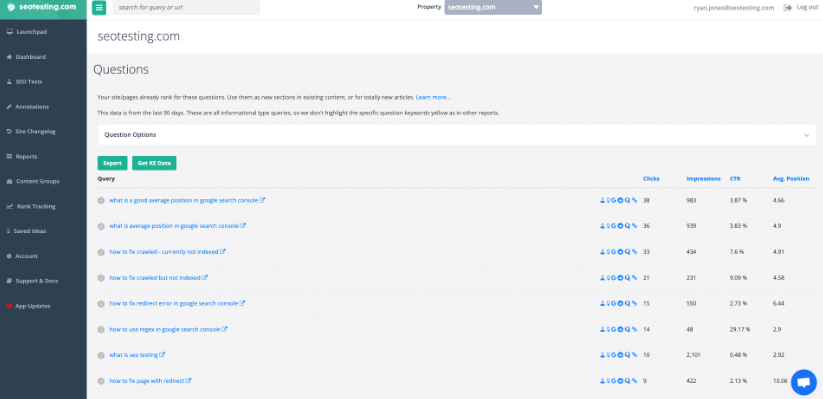Open the hamburger menu toggle button
Image resolution: width=823 pixels, height=399 pixels.
(99, 7)
